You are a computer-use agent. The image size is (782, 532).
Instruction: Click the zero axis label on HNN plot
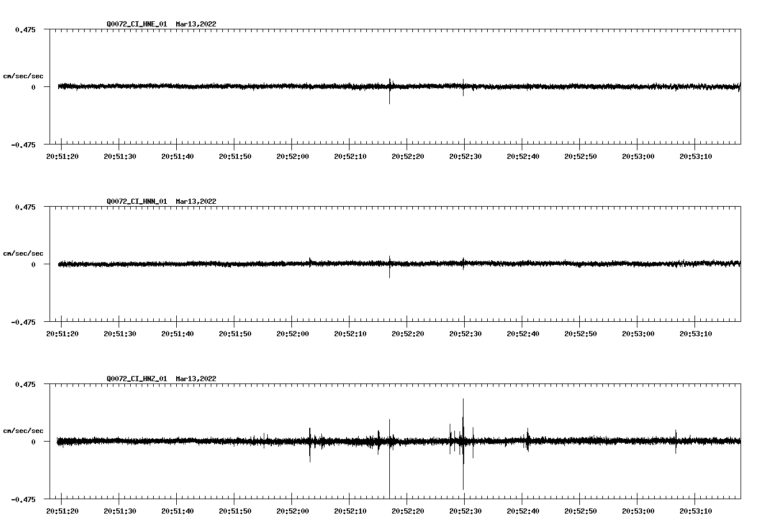pyautogui.click(x=33, y=265)
